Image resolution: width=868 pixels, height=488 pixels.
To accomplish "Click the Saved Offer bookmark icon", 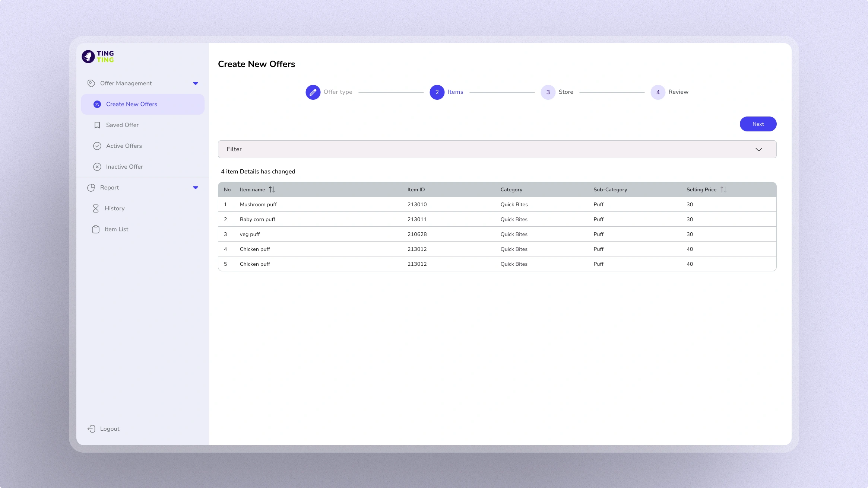I will point(97,125).
